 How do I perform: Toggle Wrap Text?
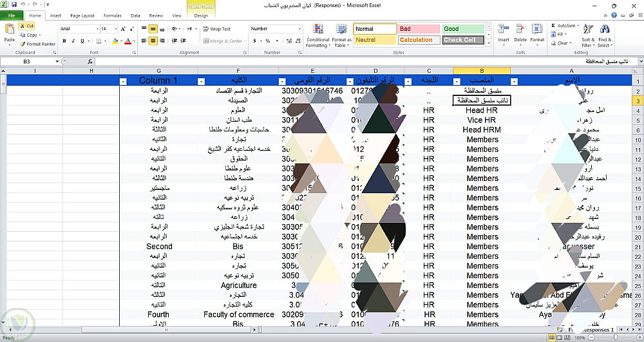217,29
